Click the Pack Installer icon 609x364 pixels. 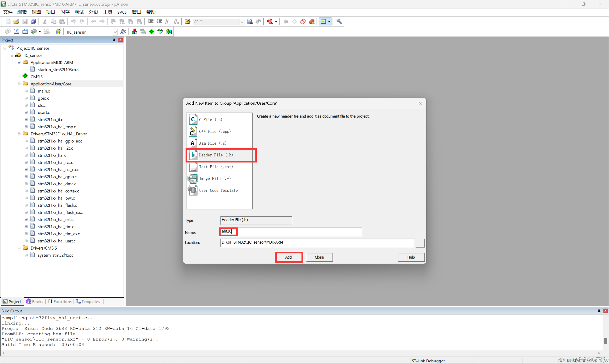coord(169,32)
